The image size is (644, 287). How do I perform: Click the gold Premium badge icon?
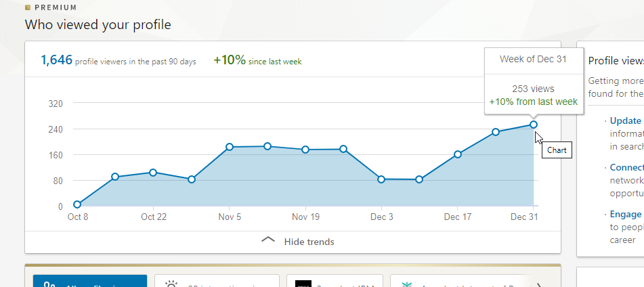[28, 8]
